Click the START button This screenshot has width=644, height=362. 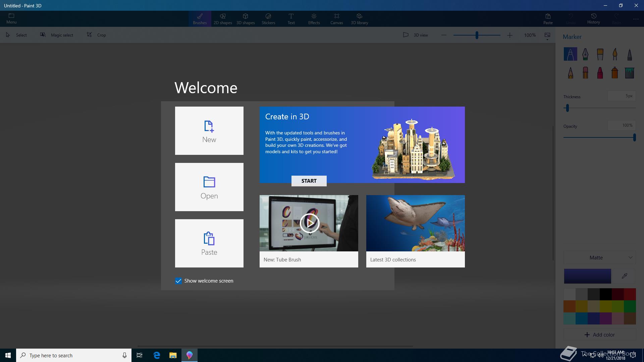click(x=309, y=181)
